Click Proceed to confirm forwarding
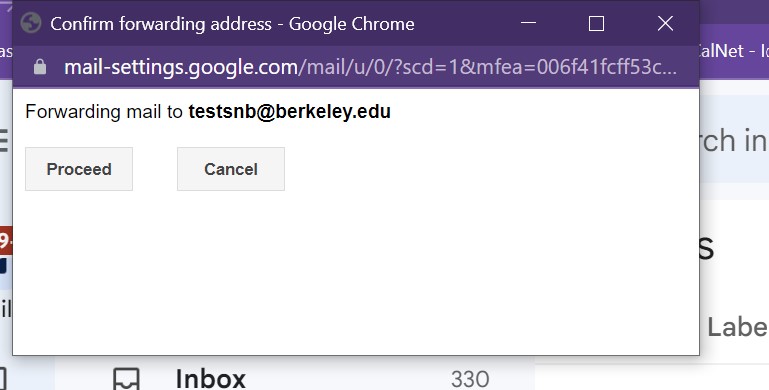Screen dimensions: 769x390 click(79, 169)
